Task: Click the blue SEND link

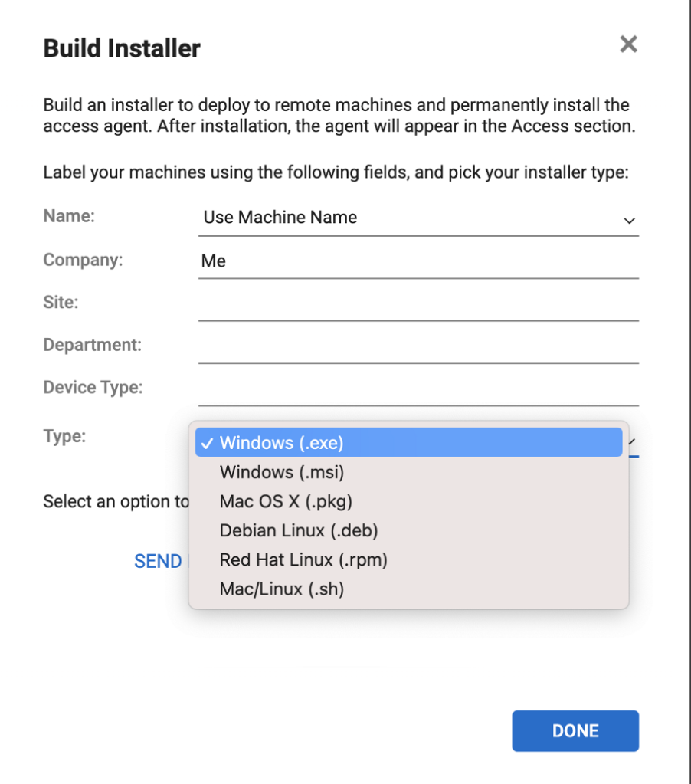Action: 158,561
